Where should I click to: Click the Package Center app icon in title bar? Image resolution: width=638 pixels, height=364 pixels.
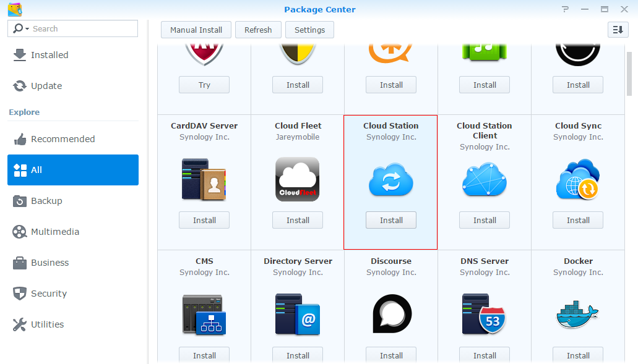(15, 9)
